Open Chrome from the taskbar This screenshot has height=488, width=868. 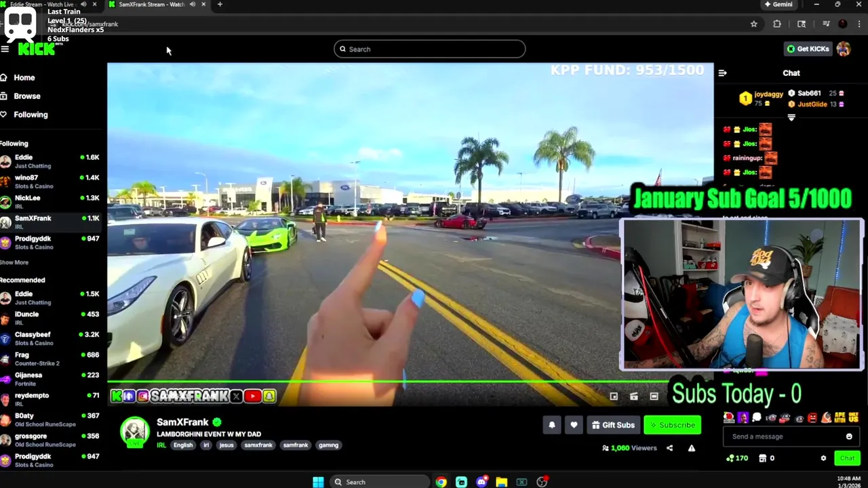441,482
